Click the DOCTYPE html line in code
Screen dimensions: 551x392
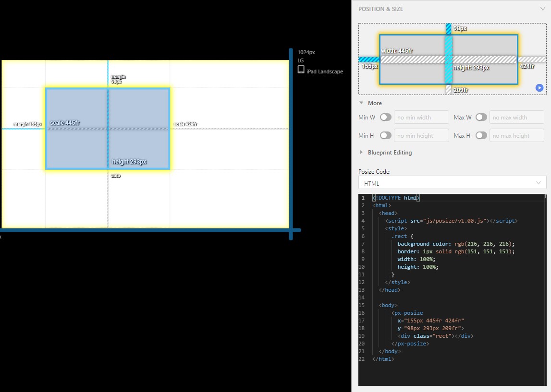[396, 198]
